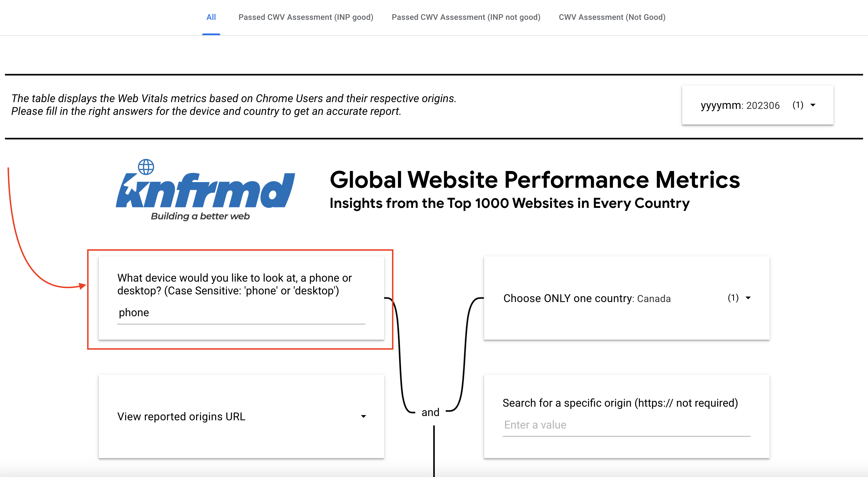Open the yyyymm 202306 date dropdown
This screenshot has width=868, height=477.
click(758, 105)
